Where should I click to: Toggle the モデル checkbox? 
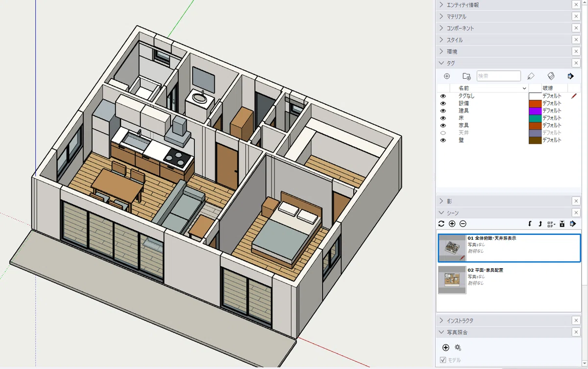click(x=443, y=360)
